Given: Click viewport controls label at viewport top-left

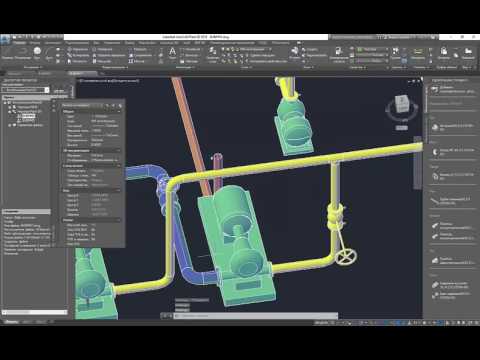Looking at the screenshot, I should tap(108, 81).
